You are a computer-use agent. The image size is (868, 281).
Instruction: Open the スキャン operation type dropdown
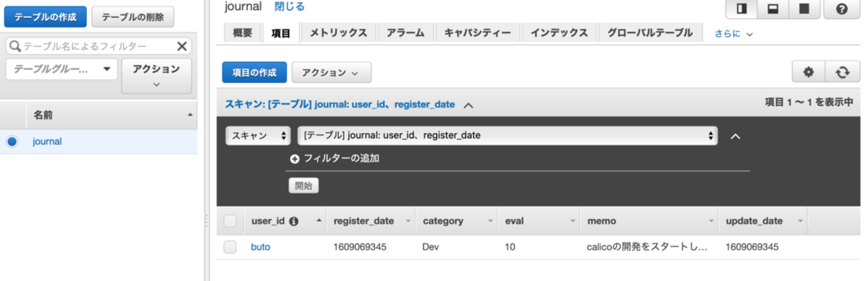pos(258,135)
